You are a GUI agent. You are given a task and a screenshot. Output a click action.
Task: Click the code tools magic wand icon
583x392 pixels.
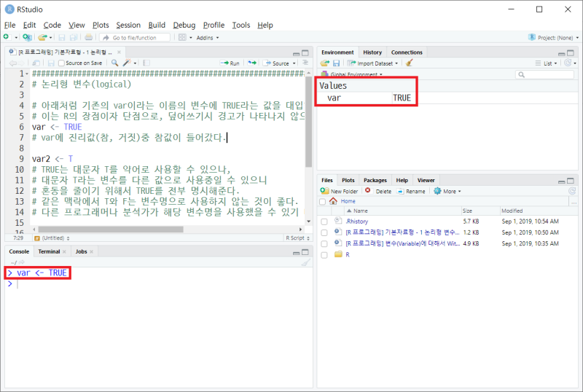click(x=127, y=63)
